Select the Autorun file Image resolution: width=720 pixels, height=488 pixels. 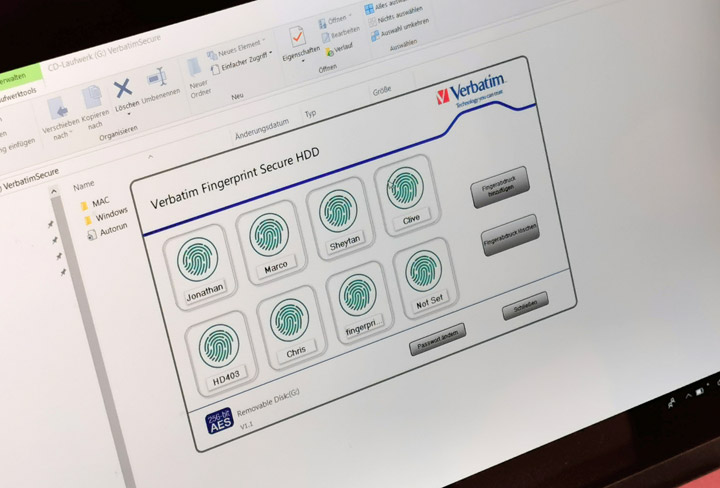(107, 230)
